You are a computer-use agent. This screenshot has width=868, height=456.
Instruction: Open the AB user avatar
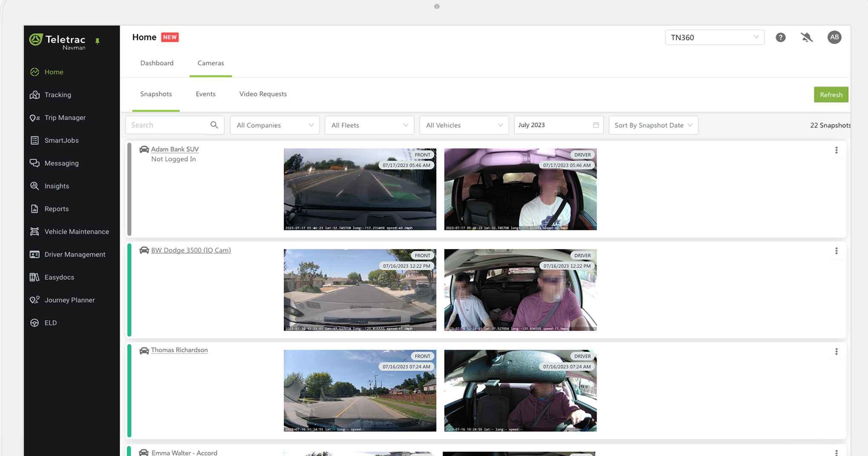[834, 37]
